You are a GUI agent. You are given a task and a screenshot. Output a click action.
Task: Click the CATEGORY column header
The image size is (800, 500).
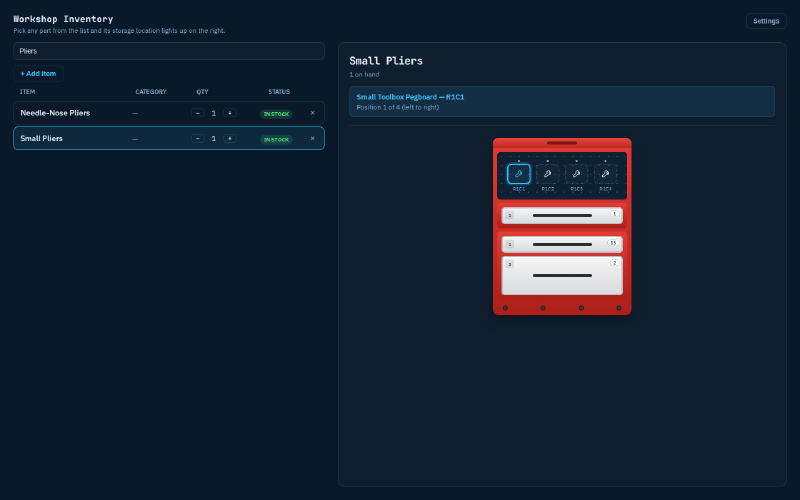(x=151, y=92)
